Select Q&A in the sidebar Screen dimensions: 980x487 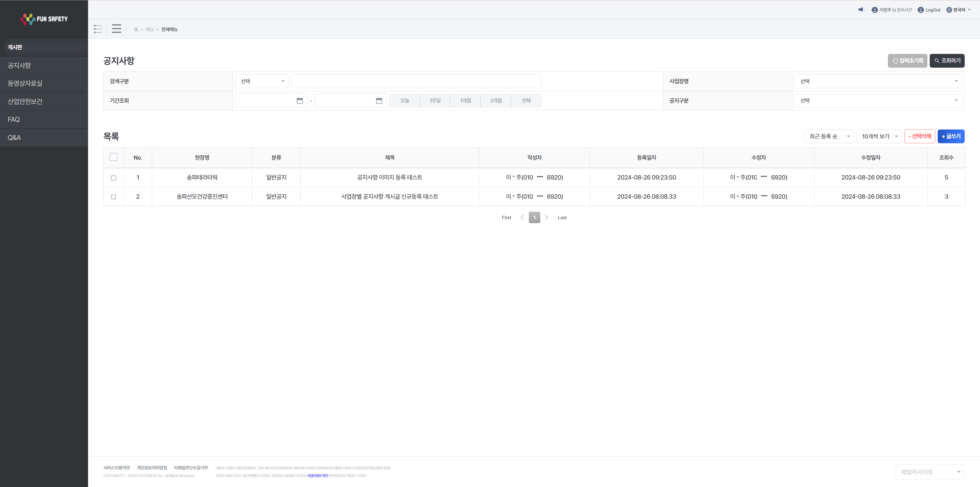point(44,137)
